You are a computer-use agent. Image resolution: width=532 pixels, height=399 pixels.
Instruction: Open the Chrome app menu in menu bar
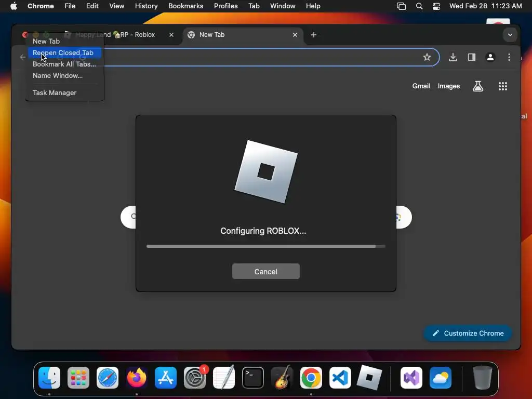[x=41, y=6]
